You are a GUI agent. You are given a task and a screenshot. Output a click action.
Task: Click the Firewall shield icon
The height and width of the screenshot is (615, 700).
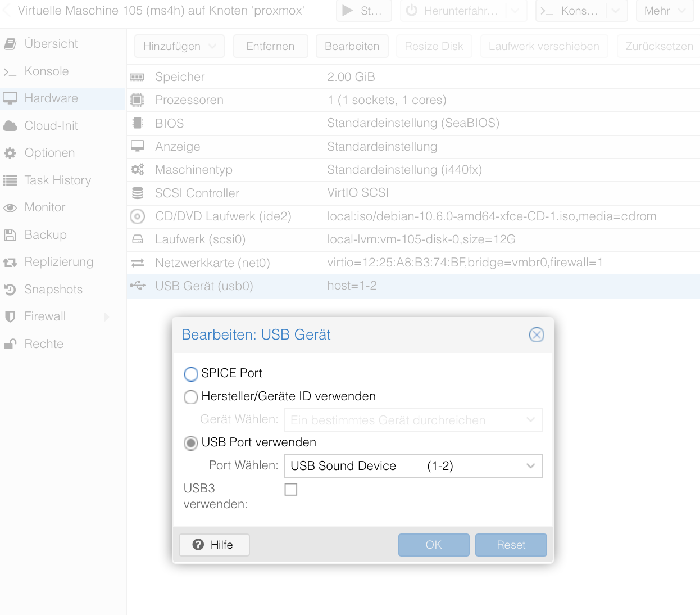pyautogui.click(x=10, y=316)
